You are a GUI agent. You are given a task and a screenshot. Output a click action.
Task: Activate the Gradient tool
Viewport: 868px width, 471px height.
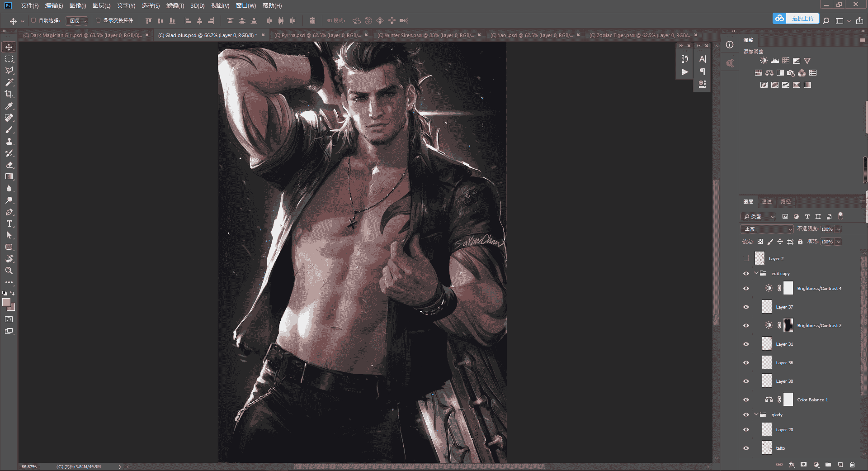click(9, 176)
